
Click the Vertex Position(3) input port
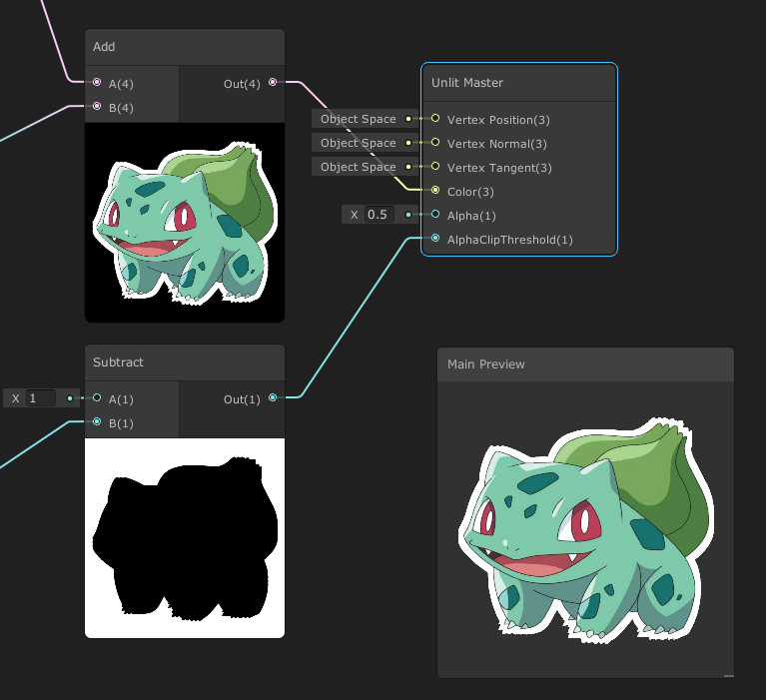click(x=435, y=118)
